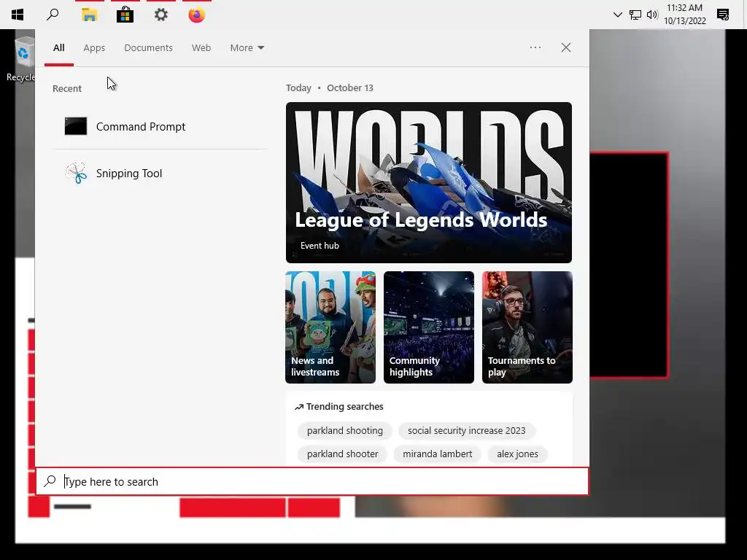Search trending 'parkland shooting'
Viewport: 747px width, 560px height.
pyautogui.click(x=344, y=430)
